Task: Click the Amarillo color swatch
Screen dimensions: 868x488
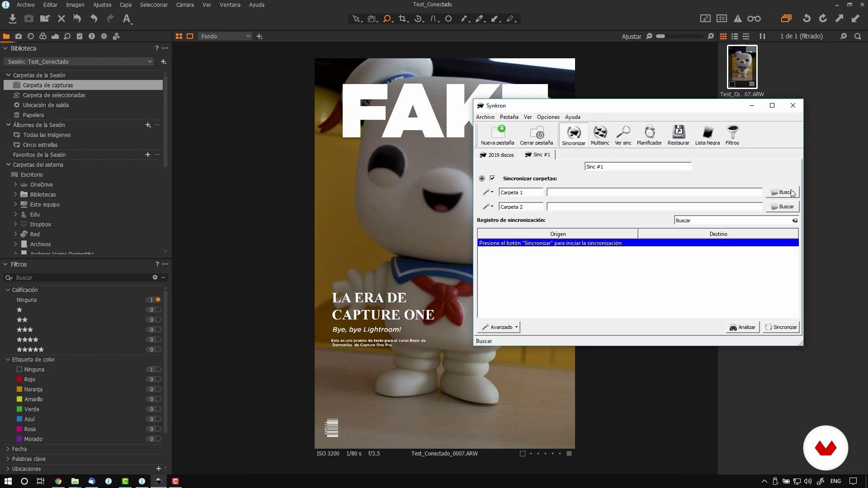Action: (x=19, y=399)
